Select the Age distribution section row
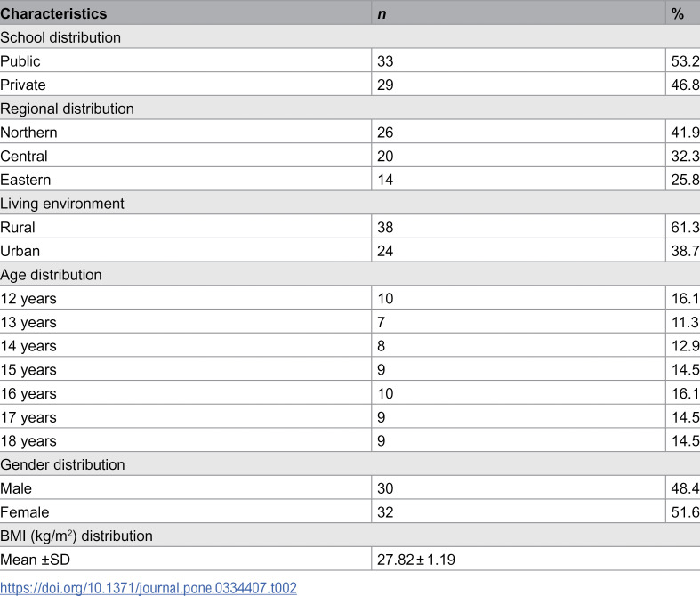This screenshot has height=596, width=700. 350,275
